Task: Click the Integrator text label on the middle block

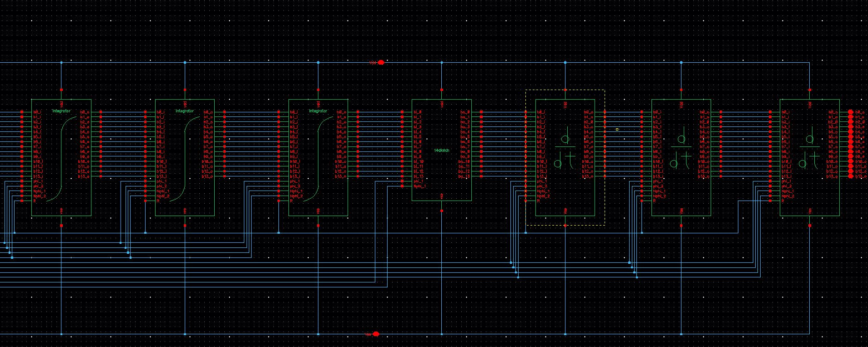Action: tap(185, 111)
